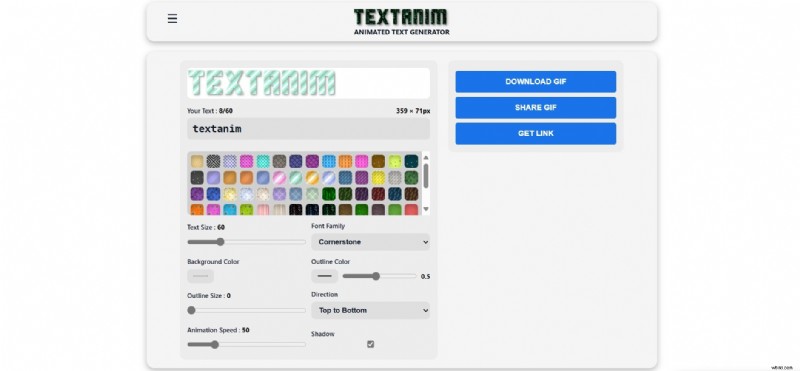The image size is (800, 371).
Task: Pick the gold striped glossy texture
Action: 312,178
